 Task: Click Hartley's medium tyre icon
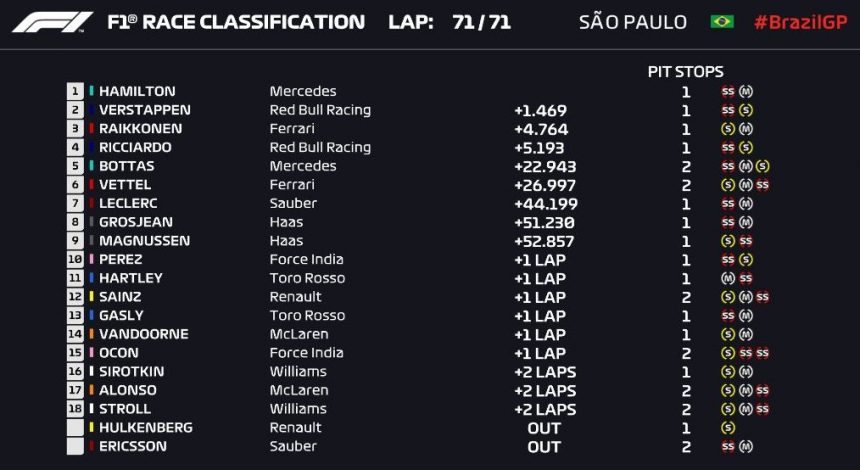(728, 278)
